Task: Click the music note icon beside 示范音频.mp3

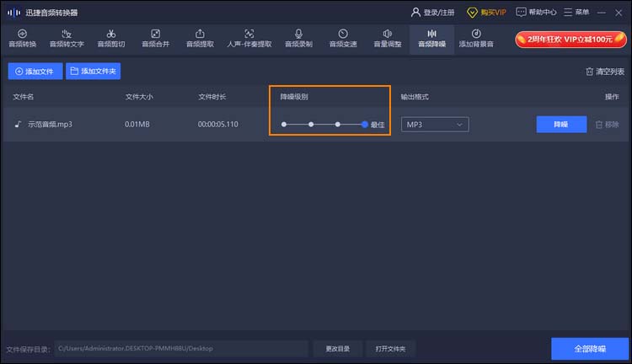Action: pyautogui.click(x=18, y=124)
